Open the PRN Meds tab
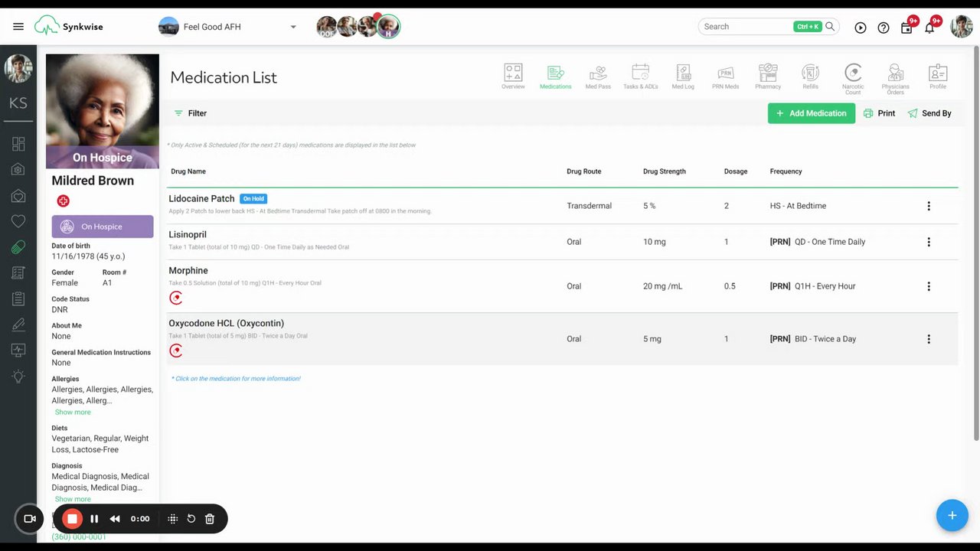980x551 pixels. click(725, 77)
